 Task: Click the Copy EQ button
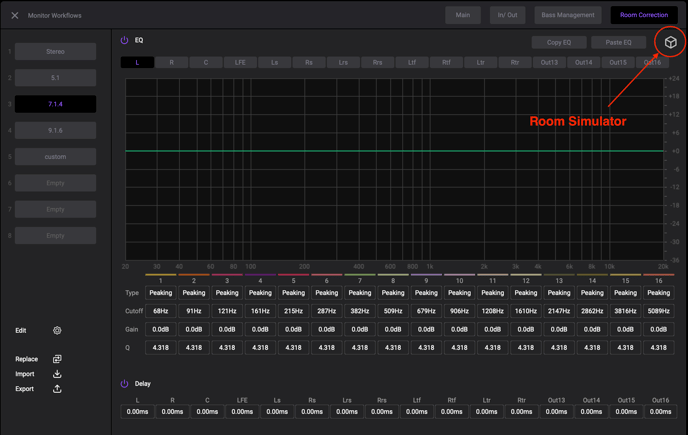pyautogui.click(x=559, y=43)
